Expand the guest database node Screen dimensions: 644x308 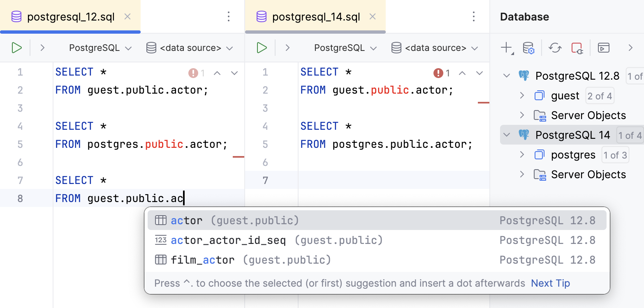(x=522, y=96)
